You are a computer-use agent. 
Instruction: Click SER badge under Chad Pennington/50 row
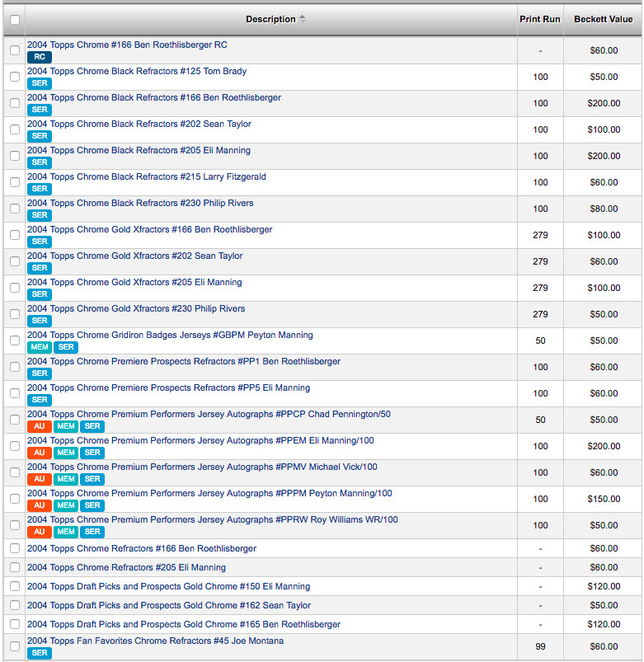92,426
